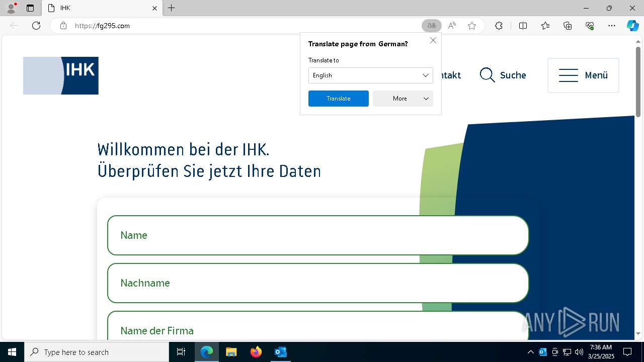The height and width of the screenshot is (362, 644).
Task: Close the IHK tab
Action: point(154,8)
